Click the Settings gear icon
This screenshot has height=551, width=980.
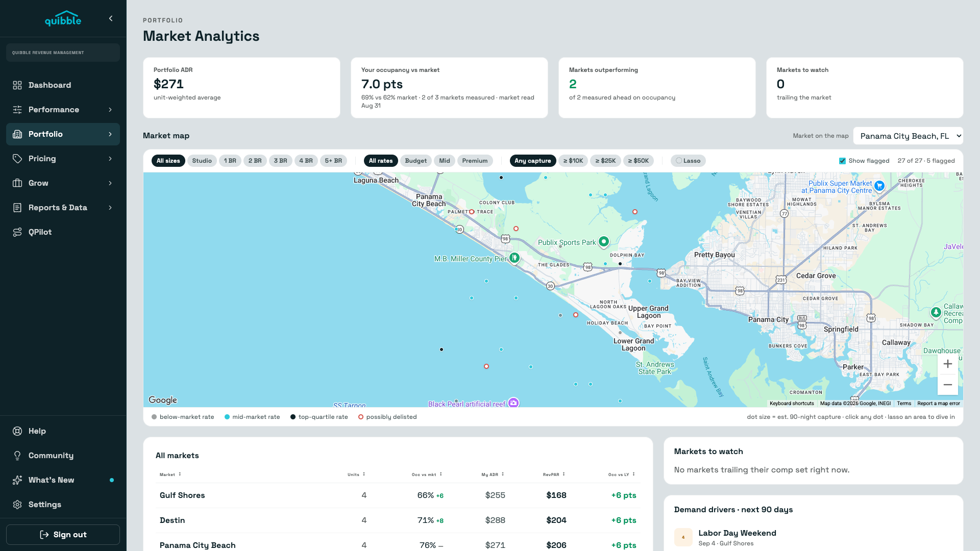click(17, 505)
